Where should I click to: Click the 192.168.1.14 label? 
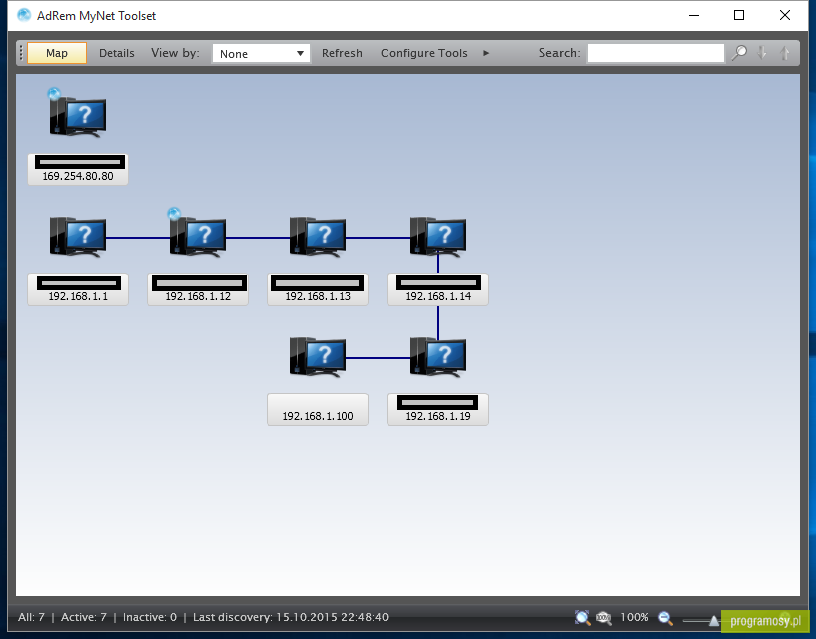438,289
